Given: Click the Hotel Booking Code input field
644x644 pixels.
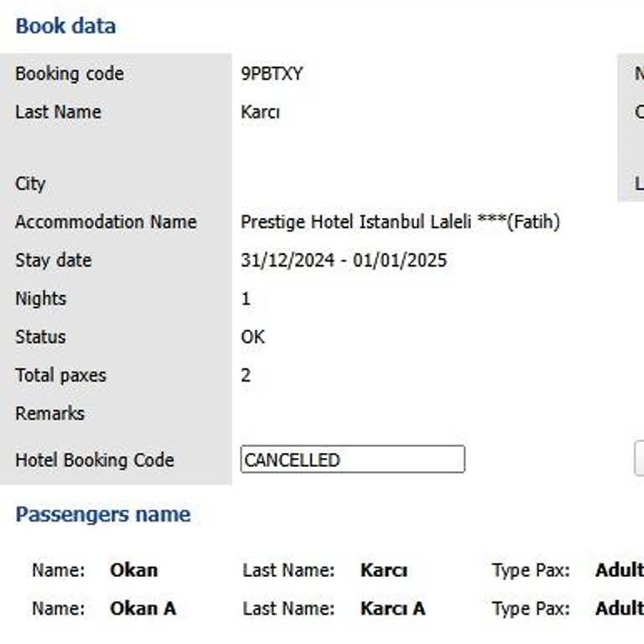Looking at the screenshot, I should click(352, 460).
